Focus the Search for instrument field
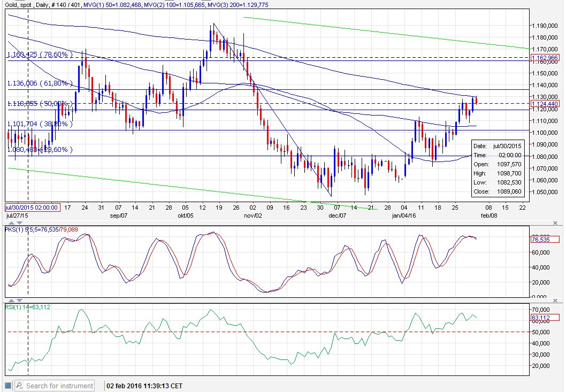Screen dimensions: 566x392 54,386
